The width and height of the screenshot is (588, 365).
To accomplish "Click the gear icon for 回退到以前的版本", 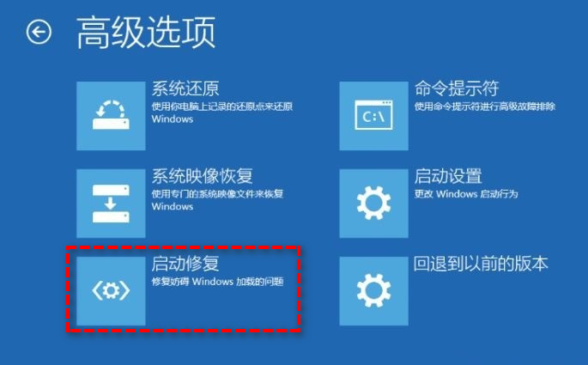I will [x=374, y=291].
